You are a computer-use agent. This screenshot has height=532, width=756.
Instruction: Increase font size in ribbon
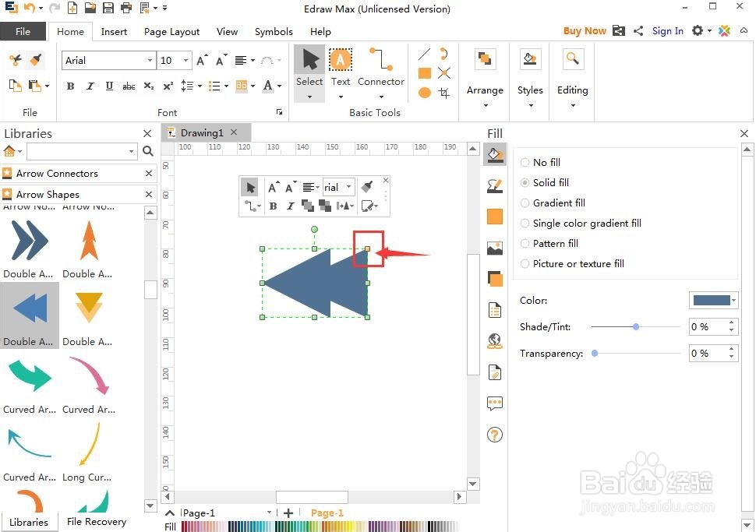click(202, 60)
